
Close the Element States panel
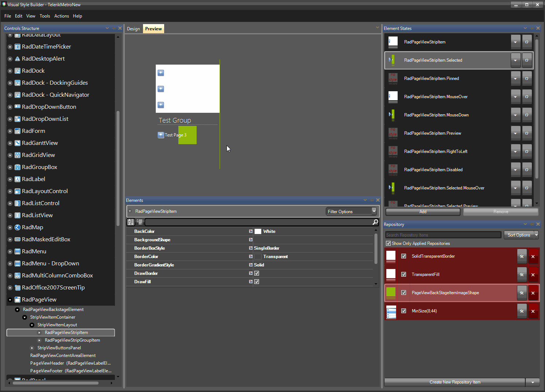click(538, 28)
